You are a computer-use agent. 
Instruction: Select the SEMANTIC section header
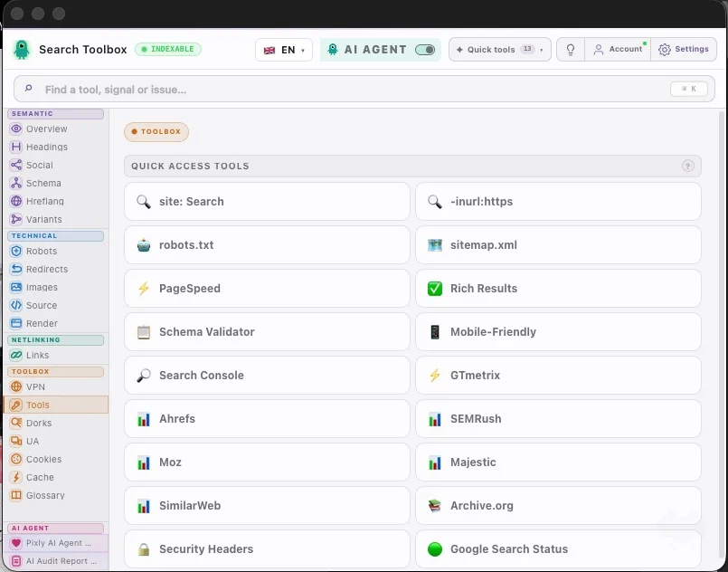pyautogui.click(x=56, y=113)
